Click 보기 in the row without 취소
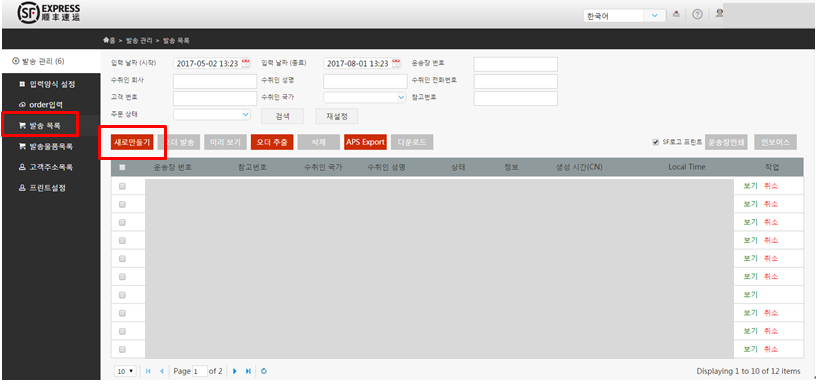 point(750,294)
